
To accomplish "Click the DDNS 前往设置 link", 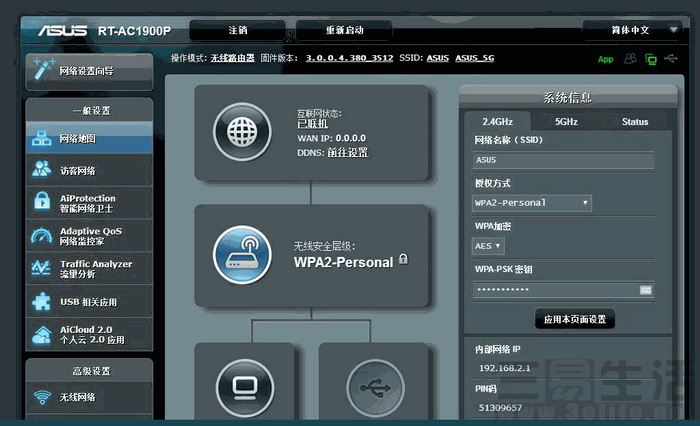I will (348, 152).
